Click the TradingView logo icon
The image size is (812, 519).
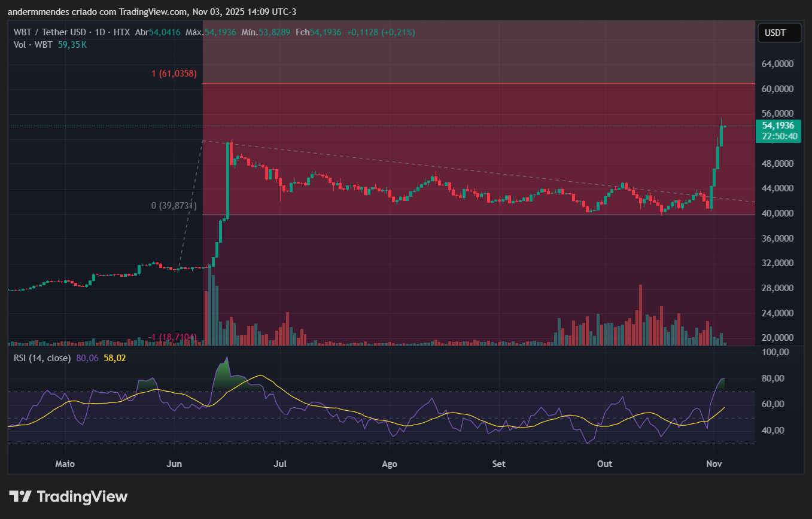(x=22, y=496)
